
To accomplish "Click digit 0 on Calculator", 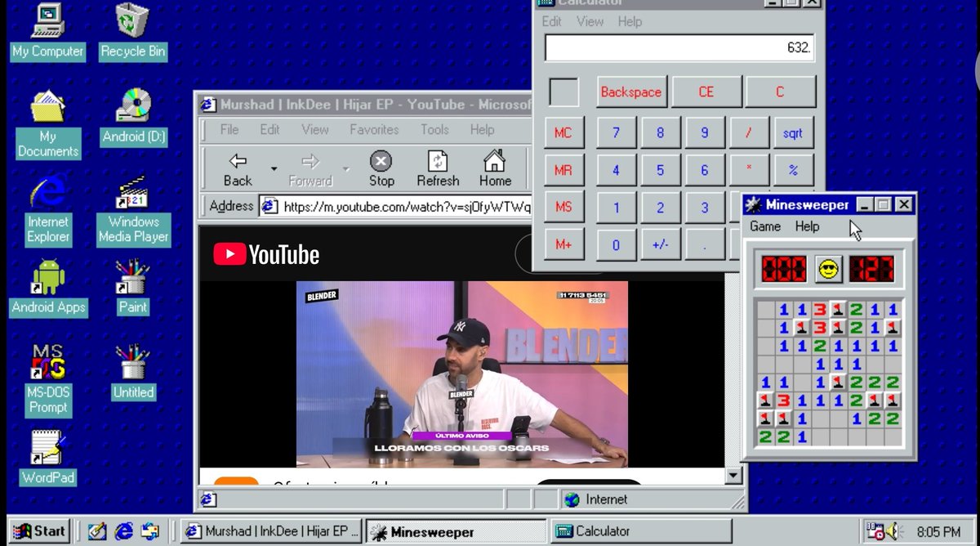I will [x=616, y=245].
